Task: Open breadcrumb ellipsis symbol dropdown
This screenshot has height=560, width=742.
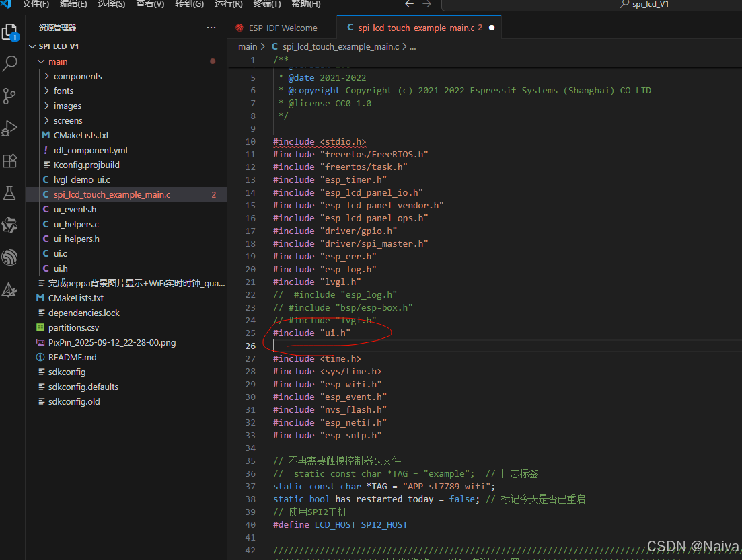Action: 412,47
